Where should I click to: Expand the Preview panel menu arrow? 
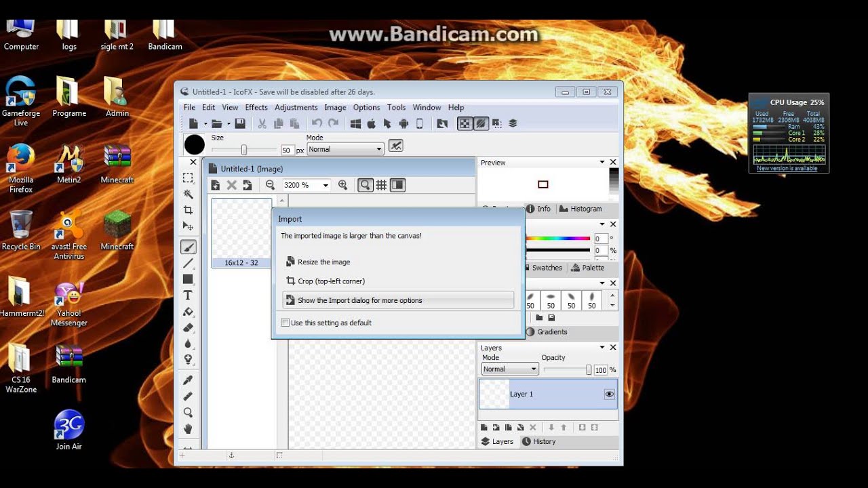[x=601, y=162]
